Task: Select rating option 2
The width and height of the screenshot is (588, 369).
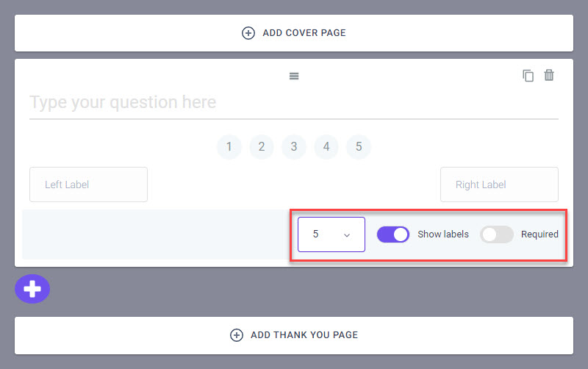Action: point(262,146)
